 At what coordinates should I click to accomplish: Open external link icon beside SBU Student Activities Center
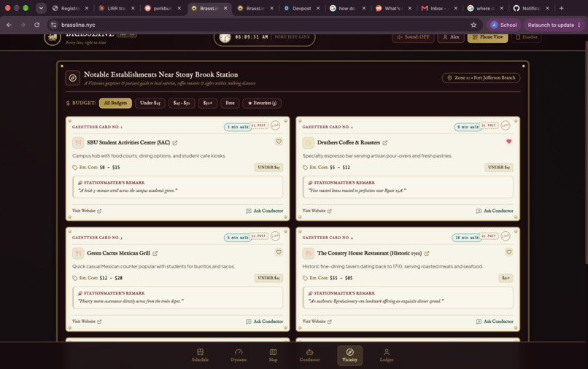(x=175, y=143)
